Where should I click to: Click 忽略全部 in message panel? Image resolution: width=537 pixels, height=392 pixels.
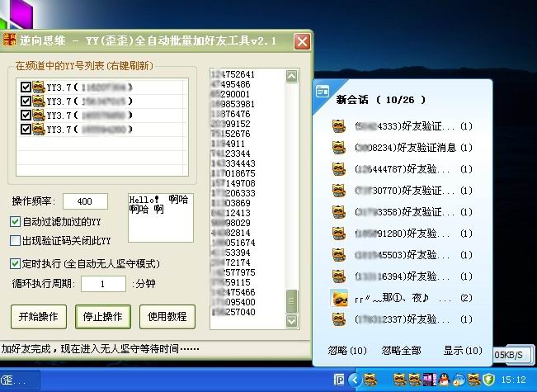401,351
